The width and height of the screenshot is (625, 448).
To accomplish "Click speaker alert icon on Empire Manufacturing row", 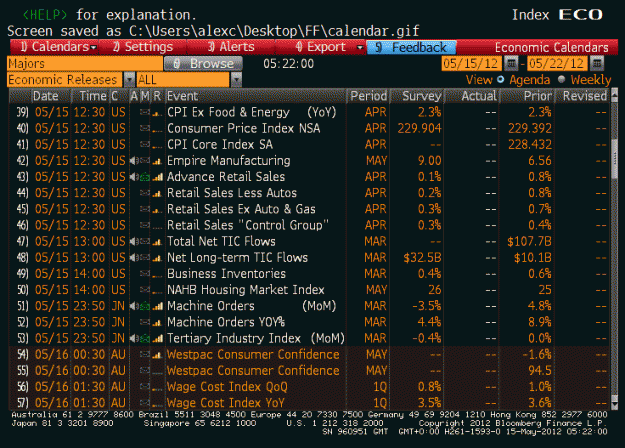I will [x=134, y=161].
